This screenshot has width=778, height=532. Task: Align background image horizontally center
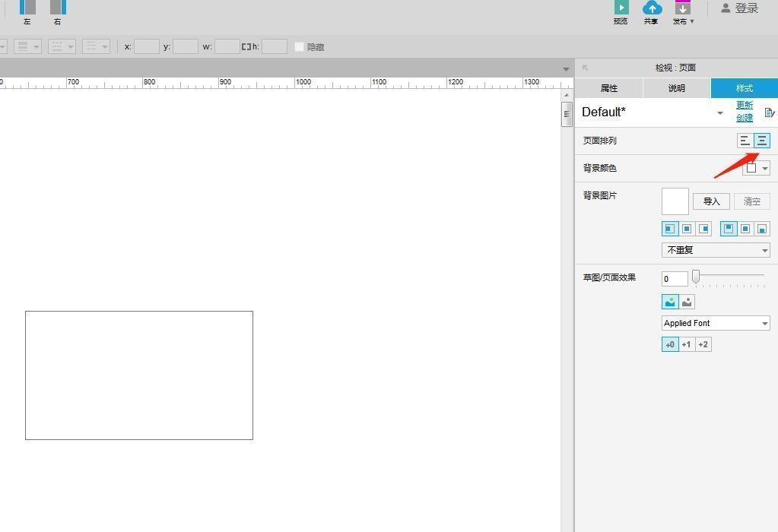(687, 229)
